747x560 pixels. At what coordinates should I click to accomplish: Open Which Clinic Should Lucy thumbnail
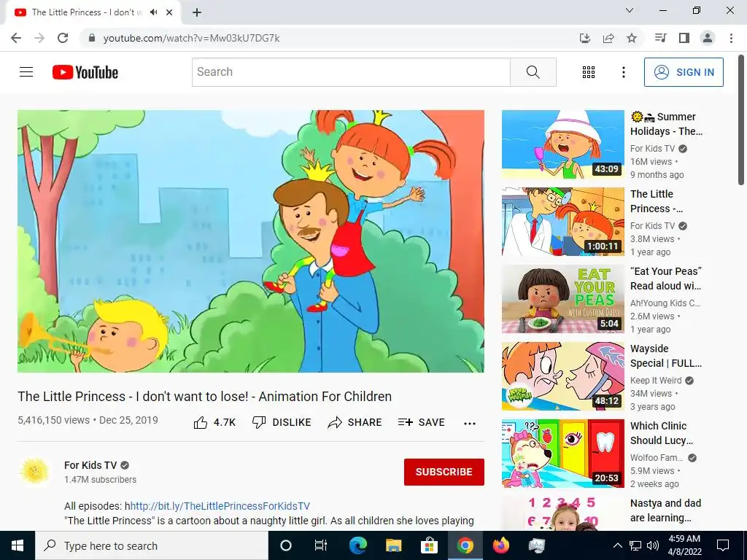[x=562, y=454]
